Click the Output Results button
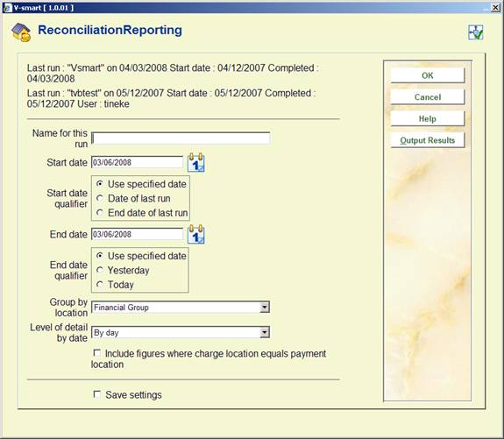This screenshot has height=439, width=504. [x=428, y=140]
